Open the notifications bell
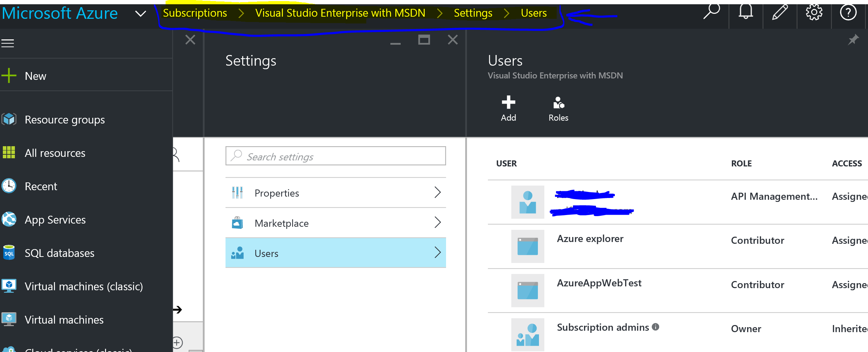This screenshot has height=352, width=868. click(x=746, y=12)
